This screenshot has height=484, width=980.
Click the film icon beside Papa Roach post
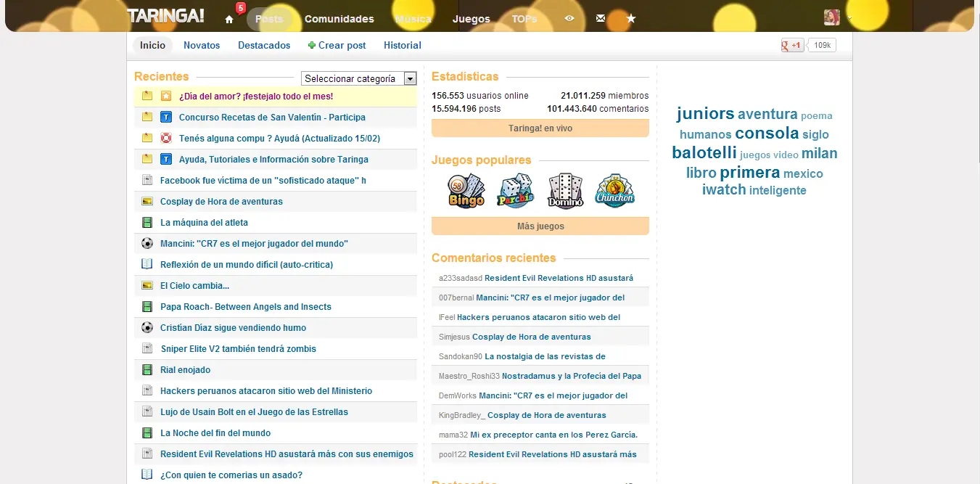pyautogui.click(x=147, y=306)
